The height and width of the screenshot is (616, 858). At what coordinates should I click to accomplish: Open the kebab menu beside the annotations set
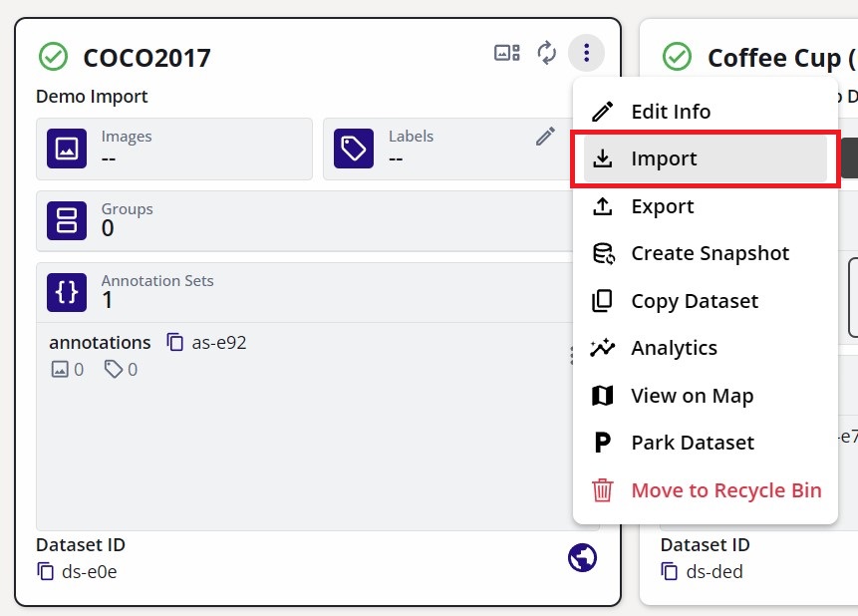point(572,354)
